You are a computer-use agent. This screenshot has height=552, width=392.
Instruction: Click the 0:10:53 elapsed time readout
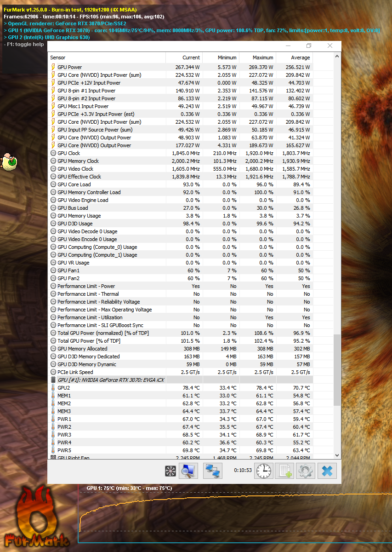click(243, 471)
